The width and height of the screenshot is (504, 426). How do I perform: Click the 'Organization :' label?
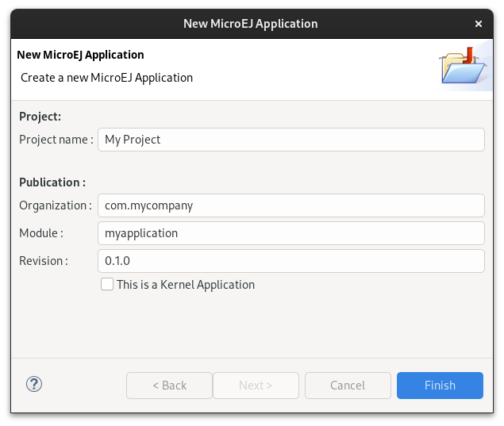click(56, 205)
